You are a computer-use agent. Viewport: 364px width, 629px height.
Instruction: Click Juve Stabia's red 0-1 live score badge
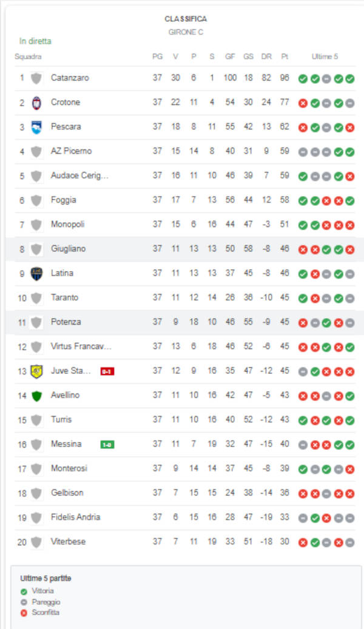pos(107,372)
